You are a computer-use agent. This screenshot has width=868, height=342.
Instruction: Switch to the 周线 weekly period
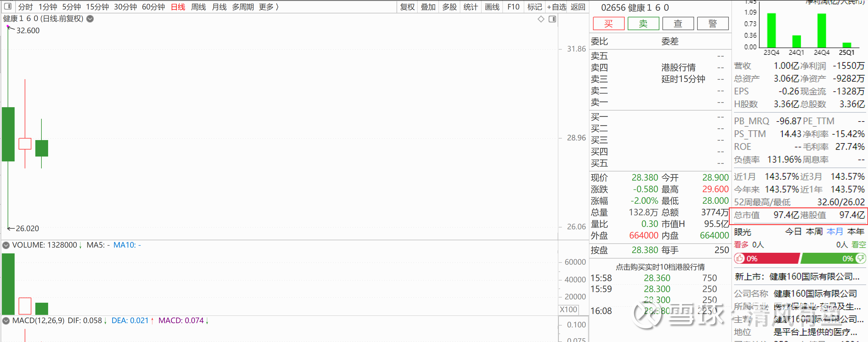[x=198, y=7]
